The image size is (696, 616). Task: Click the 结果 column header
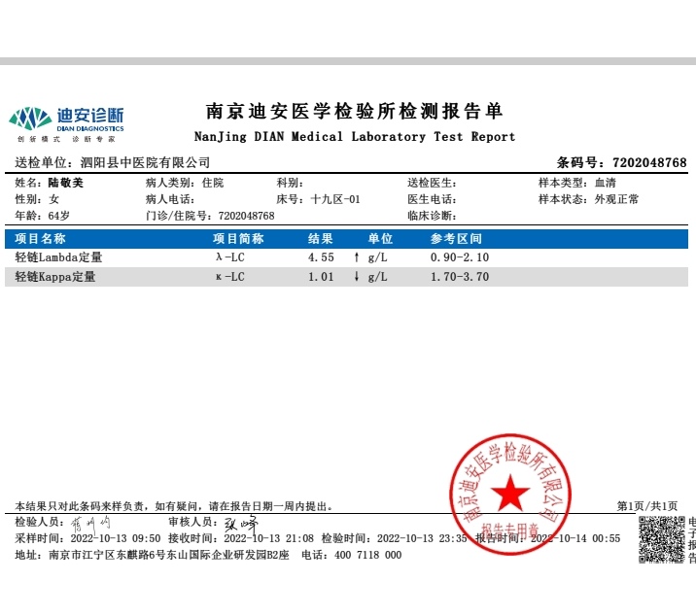pos(321,239)
